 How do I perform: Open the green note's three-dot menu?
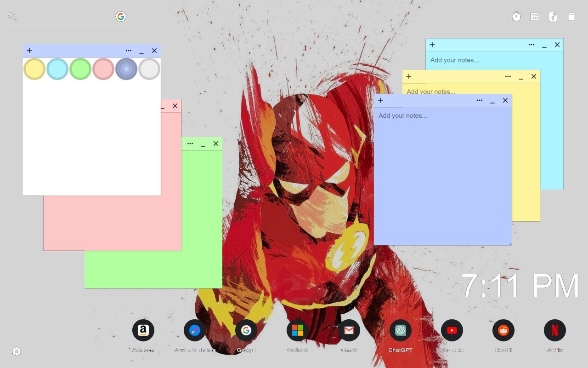click(190, 144)
